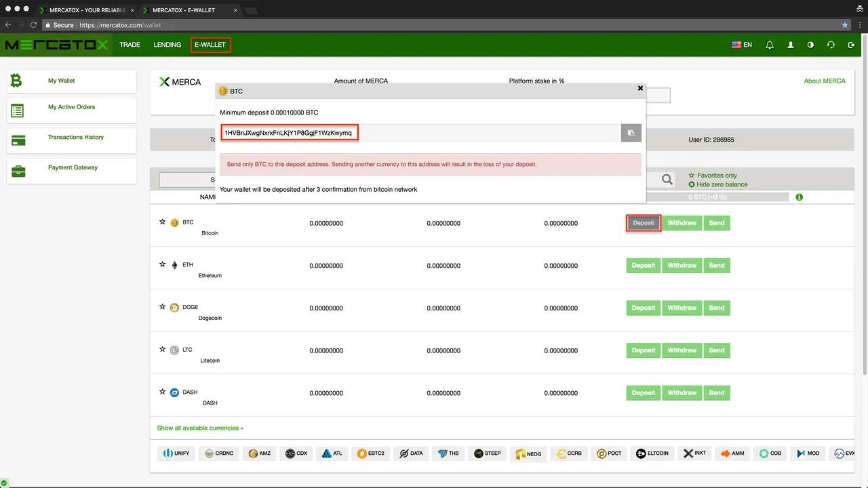This screenshot has width=868, height=488.
Task: Click Withdraw button for DASH
Action: (x=682, y=393)
